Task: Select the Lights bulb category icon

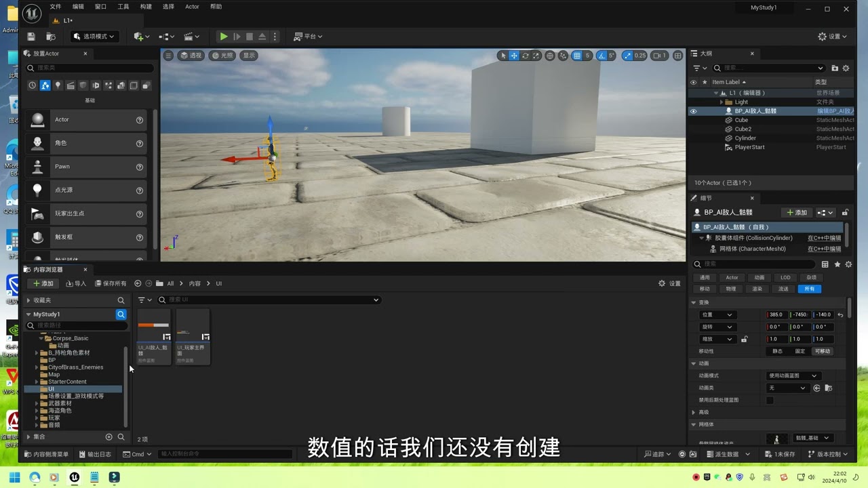Action: [x=58, y=85]
